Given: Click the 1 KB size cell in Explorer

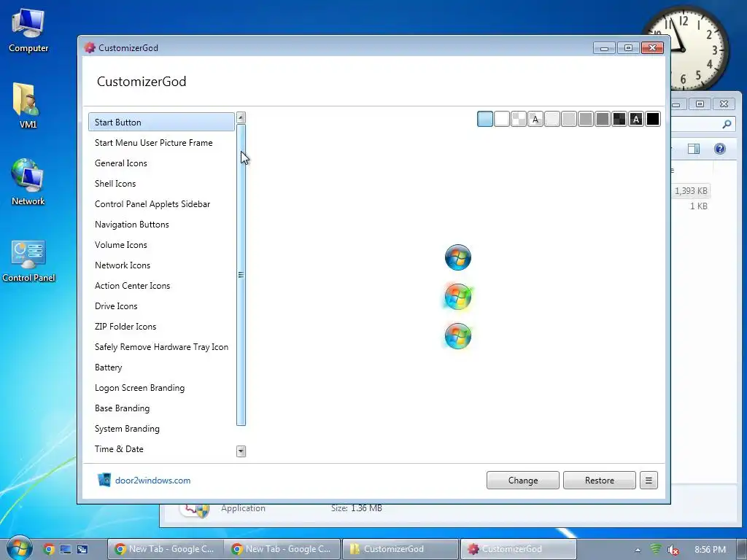Looking at the screenshot, I should point(698,206).
